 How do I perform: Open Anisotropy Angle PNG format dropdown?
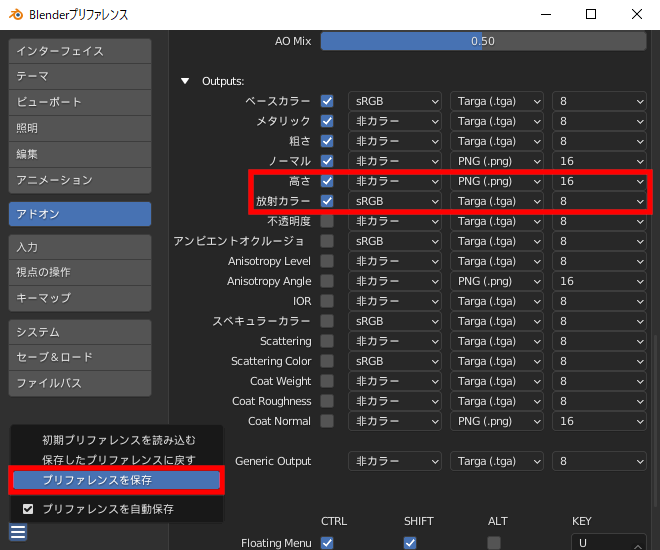(x=497, y=281)
